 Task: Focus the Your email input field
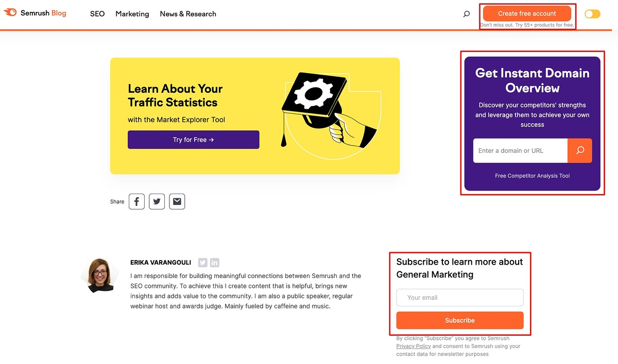coord(460,298)
